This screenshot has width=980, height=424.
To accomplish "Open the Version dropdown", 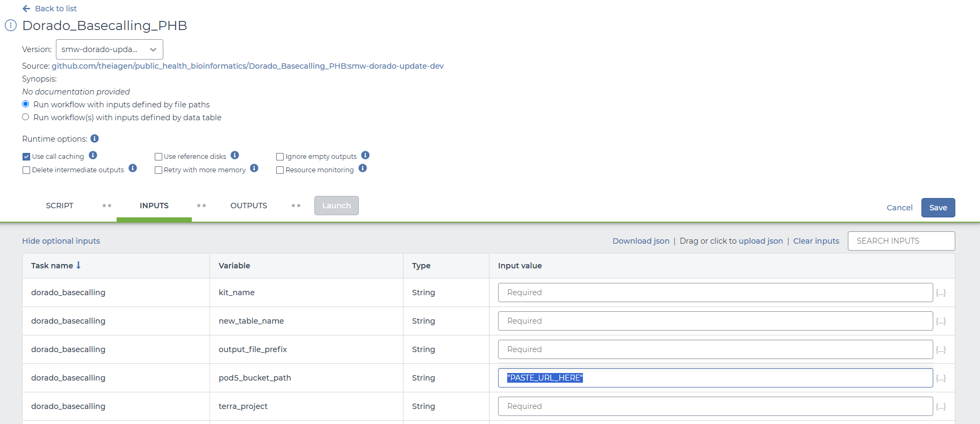I will tap(109, 49).
